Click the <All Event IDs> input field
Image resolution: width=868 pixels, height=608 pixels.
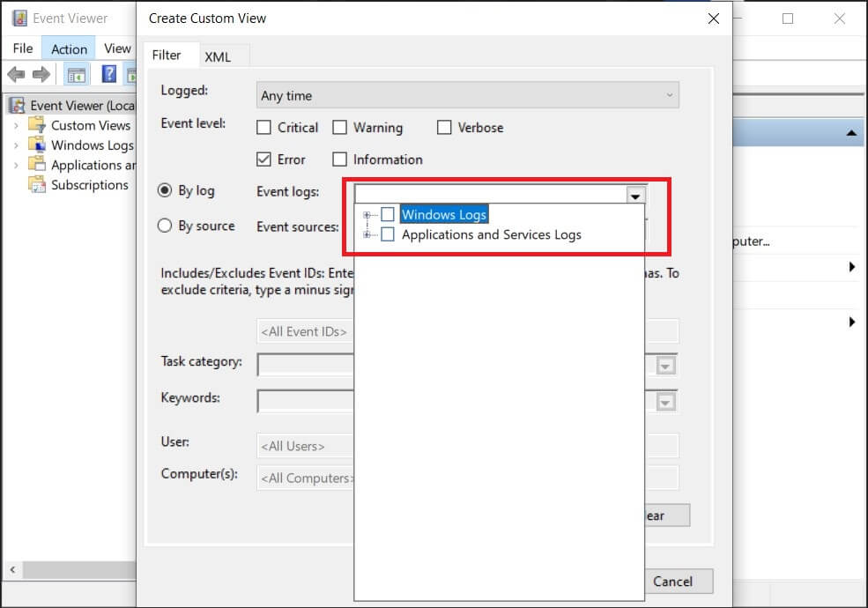point(304,331)
